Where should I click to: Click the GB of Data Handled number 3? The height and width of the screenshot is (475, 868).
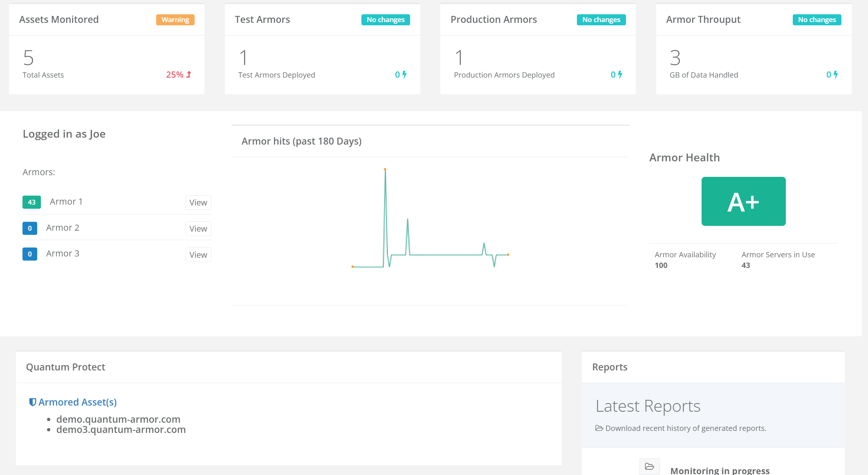(675, 58)
